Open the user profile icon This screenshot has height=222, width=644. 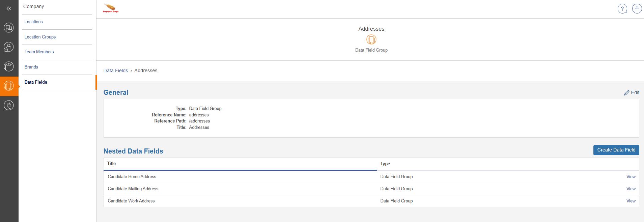click(637, 9)
